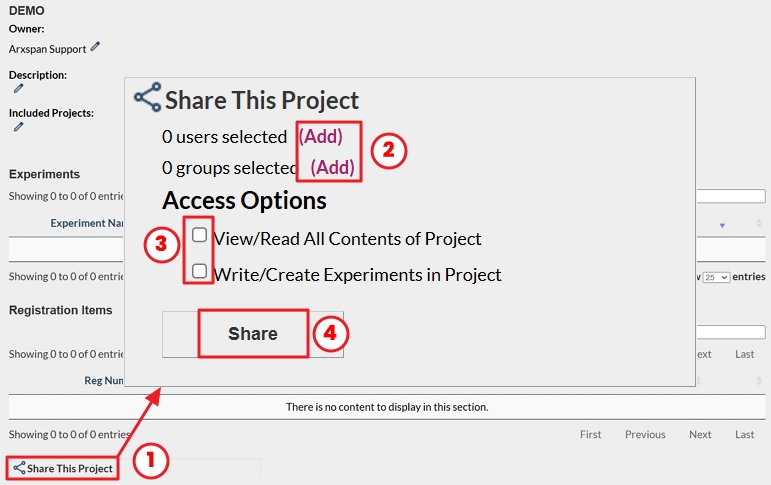The image size is (771, 485).
Task: Click share icon in Share This Project dialog header
Action: (x=148, y=97)
